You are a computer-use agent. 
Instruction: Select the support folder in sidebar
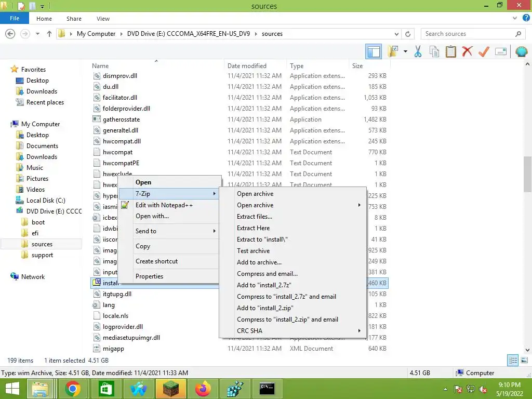(42, 255)
